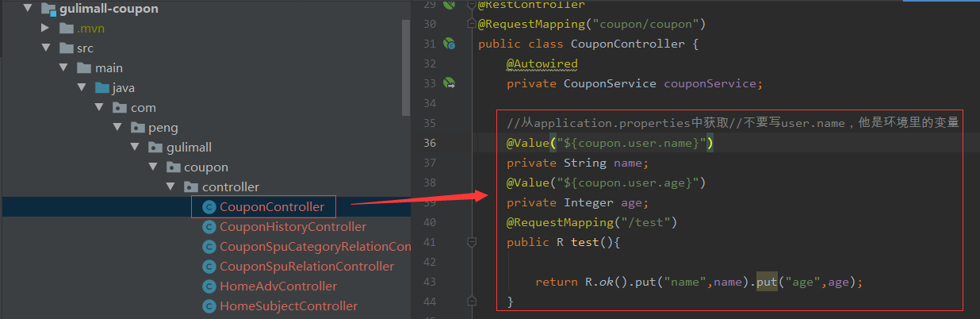Click the package icon beside gulimall
980x319 pixels.
[156, 148]
